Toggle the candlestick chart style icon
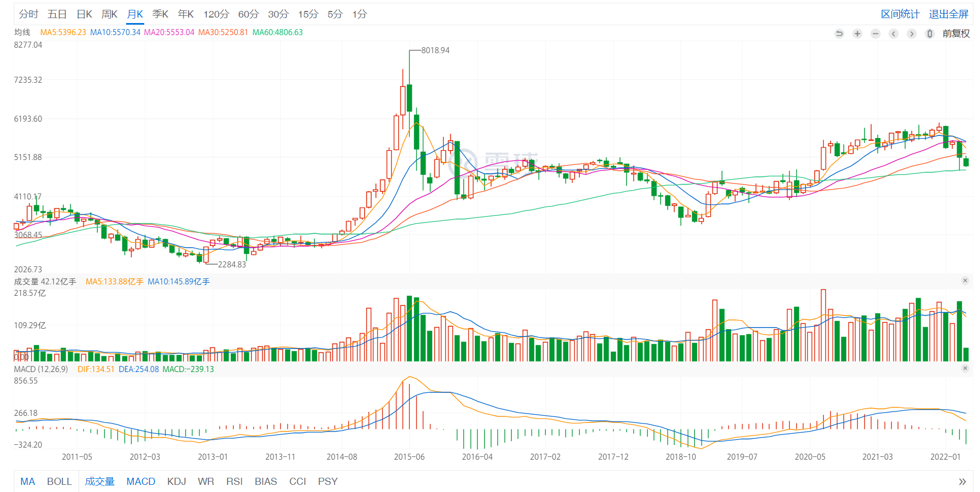The image size is (980, 492). click(x=930, y=34)
